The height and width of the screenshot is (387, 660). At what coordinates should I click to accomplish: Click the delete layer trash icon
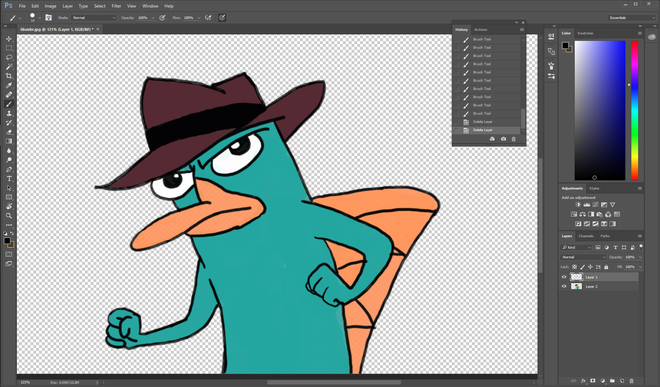tap(631, 381)
